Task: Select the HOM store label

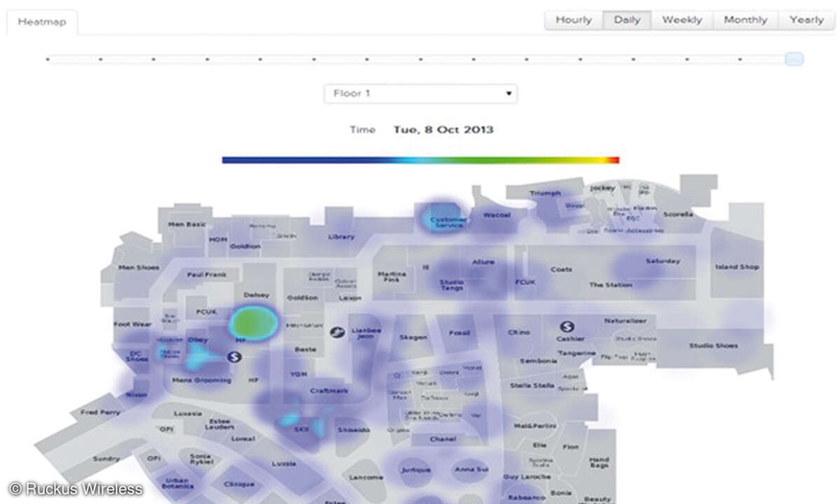Action: pyautogui.click(x=217, y=239)
